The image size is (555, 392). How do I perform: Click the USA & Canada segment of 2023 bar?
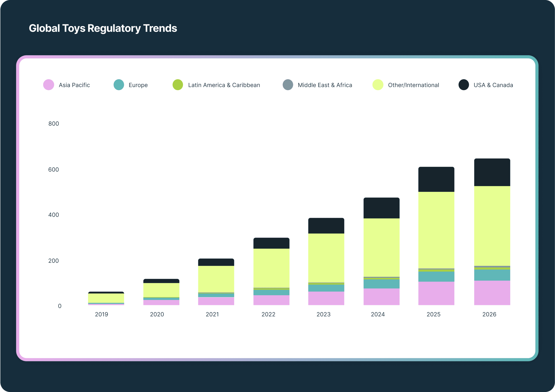point(326,226)
